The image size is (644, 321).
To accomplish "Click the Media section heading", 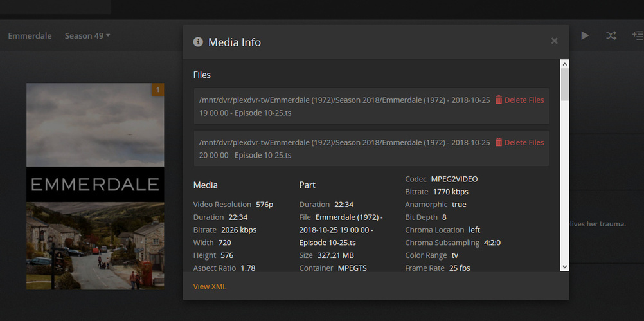I will [x=206, y=185].
